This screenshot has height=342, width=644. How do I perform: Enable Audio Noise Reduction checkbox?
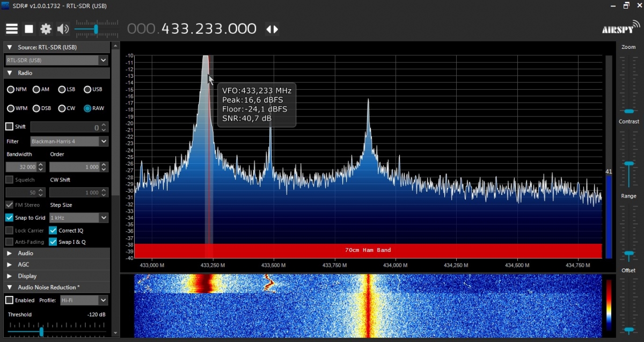[x=9, y=300]
